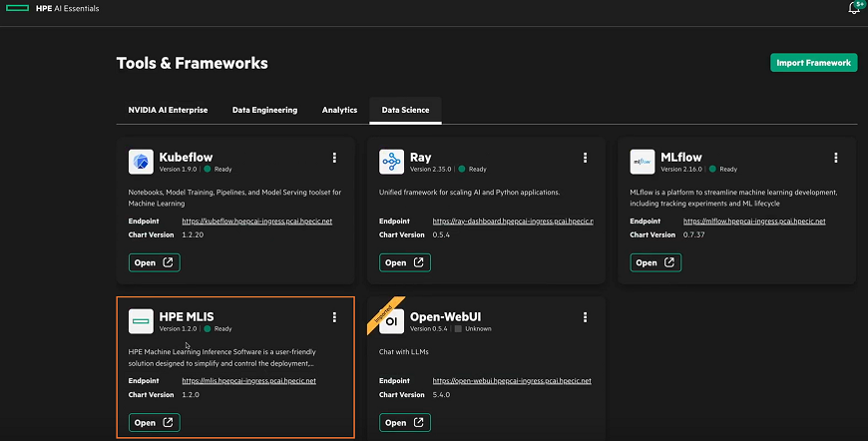This screenshot has height=441, width=868.
Task: Click Ray chart version 0.5.4
Action: pyautogui.click(x=441, y=234)
